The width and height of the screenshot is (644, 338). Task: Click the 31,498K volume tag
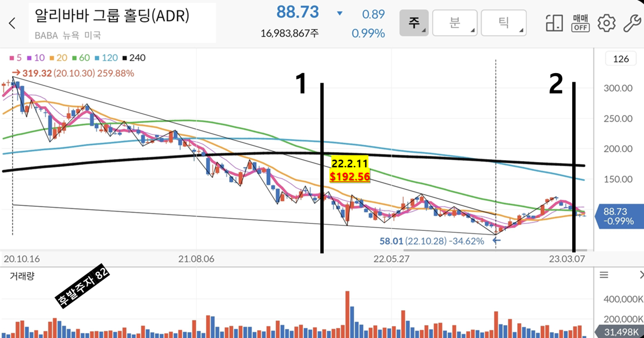pos(619,332)
